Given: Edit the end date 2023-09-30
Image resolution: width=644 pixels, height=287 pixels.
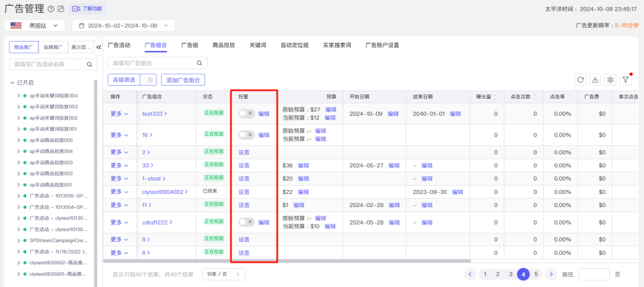Looking at the screenshot, I should (x=458, y=192).
